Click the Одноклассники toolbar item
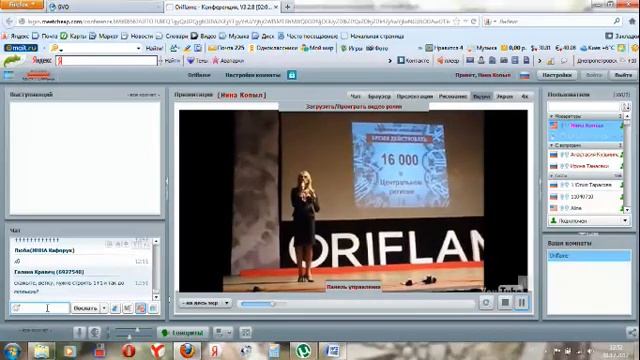Image resolution: width=640 pixels, height=360 pixels. tap(273, 48)
